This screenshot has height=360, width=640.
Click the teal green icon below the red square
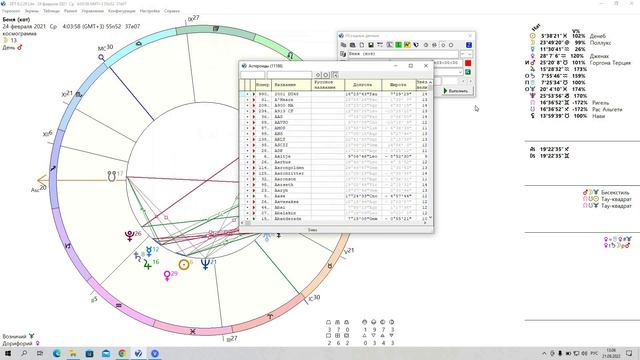tap(468, 72)
